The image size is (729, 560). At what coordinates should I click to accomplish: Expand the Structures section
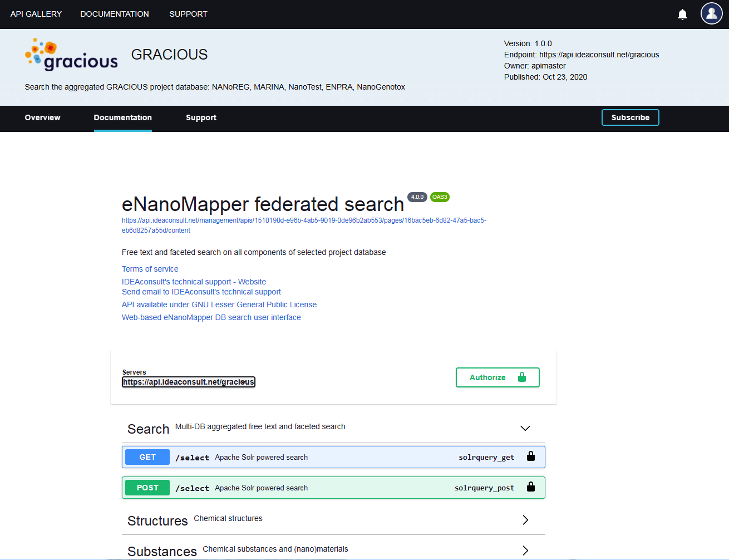525,520
